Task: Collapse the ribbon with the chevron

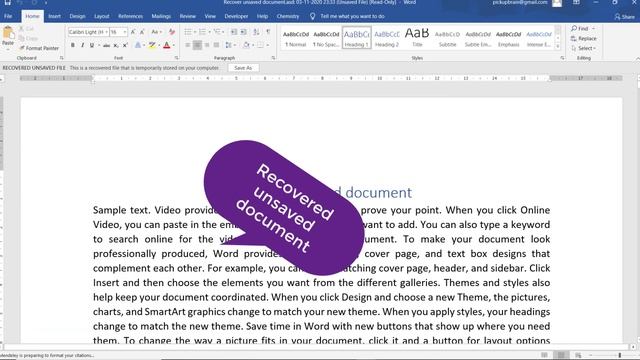Action: pos(637,59)
